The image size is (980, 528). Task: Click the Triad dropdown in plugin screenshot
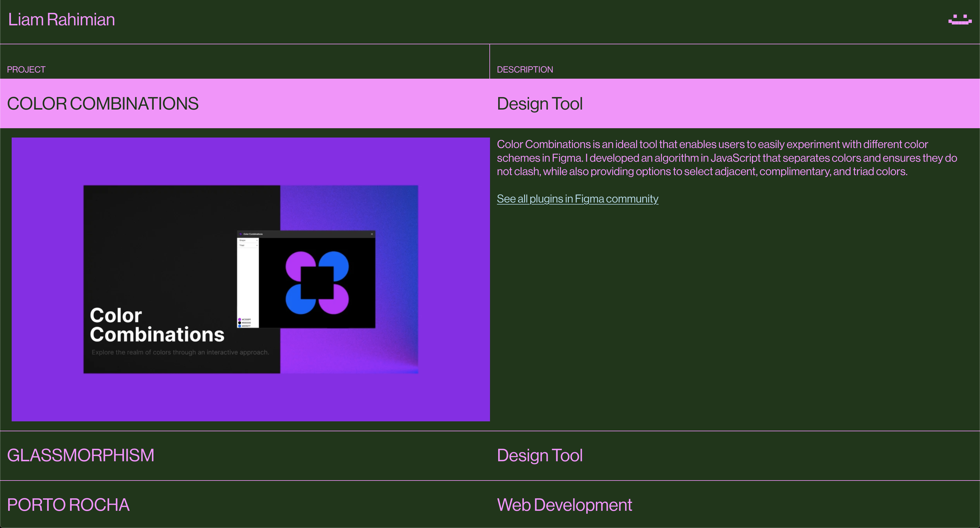[x=248, y=246]
